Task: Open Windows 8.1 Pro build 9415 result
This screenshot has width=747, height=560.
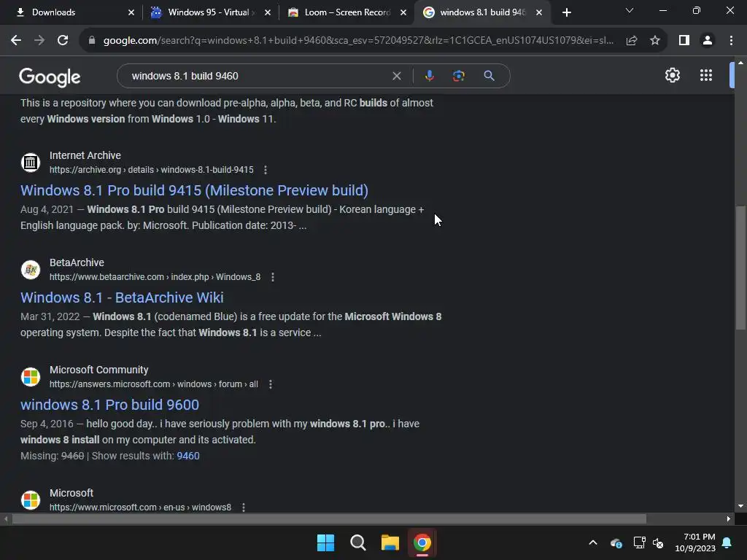Action: (194, 190)
